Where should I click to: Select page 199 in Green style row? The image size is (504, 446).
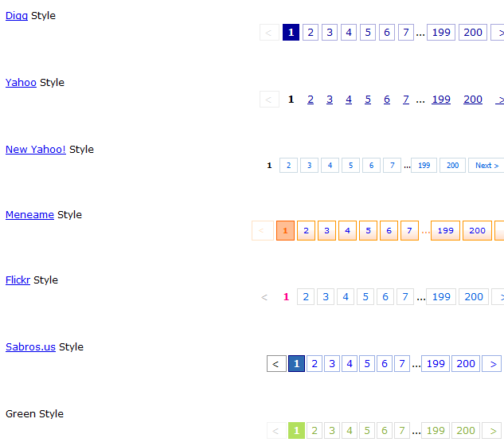[x=436, y=431]
